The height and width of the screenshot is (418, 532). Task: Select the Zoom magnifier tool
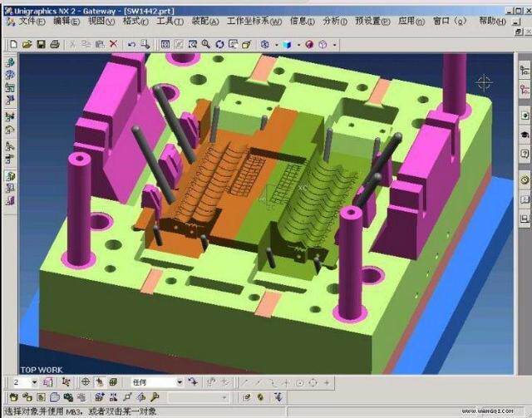(x=206, y=44)
